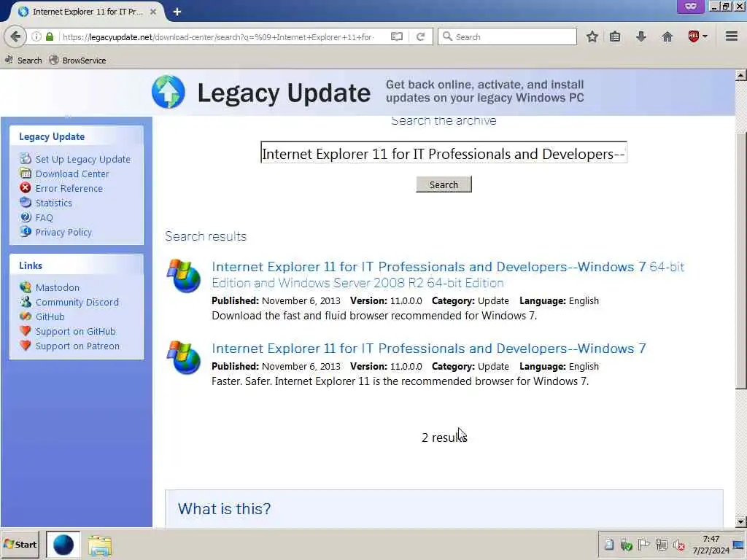Click the red ABP shield icon

coord(694,36)
